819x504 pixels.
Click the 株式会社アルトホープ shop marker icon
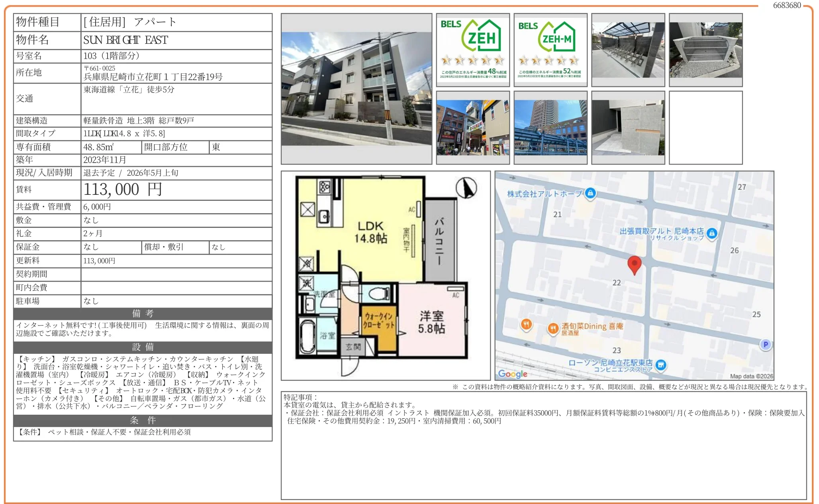[x=590, y=194]
